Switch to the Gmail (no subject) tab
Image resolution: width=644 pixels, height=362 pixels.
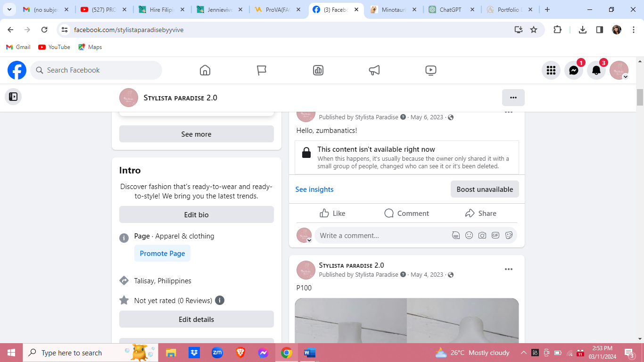click(46, 9)
